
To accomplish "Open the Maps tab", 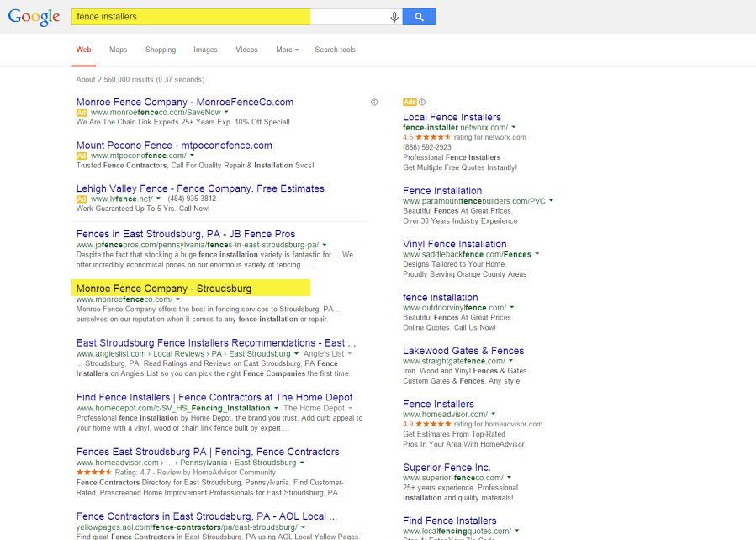I will [x=118, y=50].
